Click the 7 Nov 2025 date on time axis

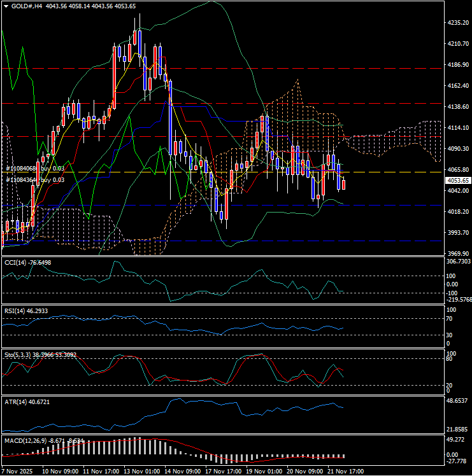pyautogui.click(x=17, y=472)
